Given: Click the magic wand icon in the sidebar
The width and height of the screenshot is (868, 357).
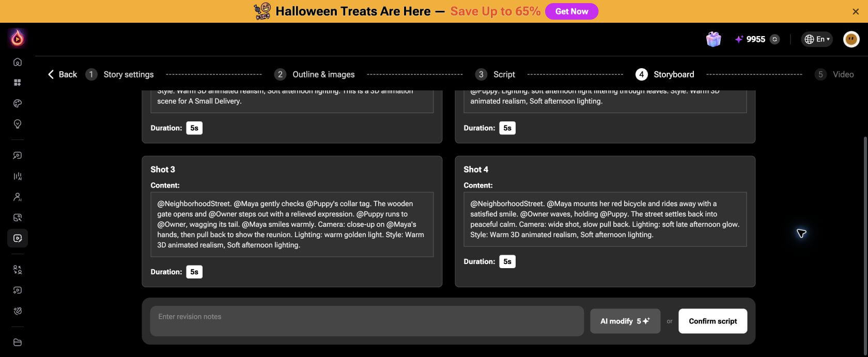Looking at the screenshot, I should pyautogui.click(x=18, y=311).
